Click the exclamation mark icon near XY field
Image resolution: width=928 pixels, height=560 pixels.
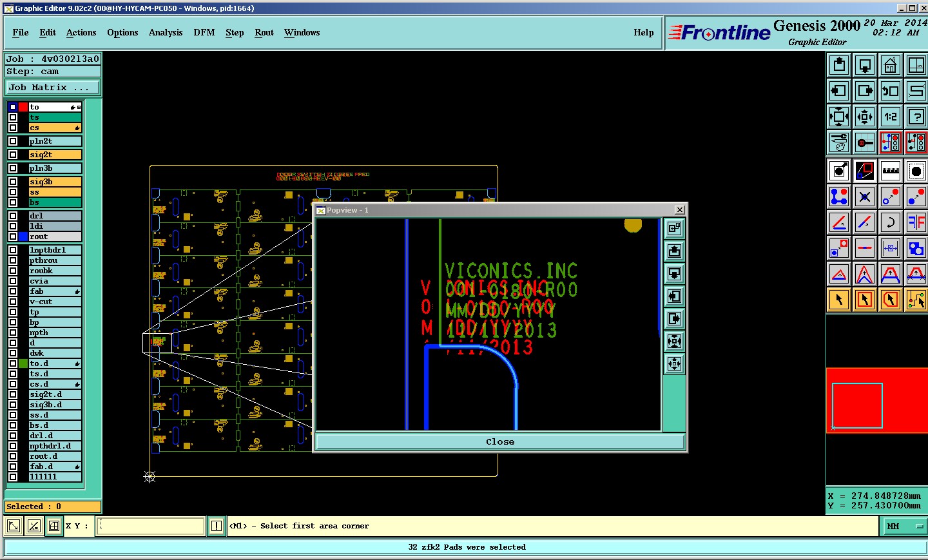coord(217,526)
